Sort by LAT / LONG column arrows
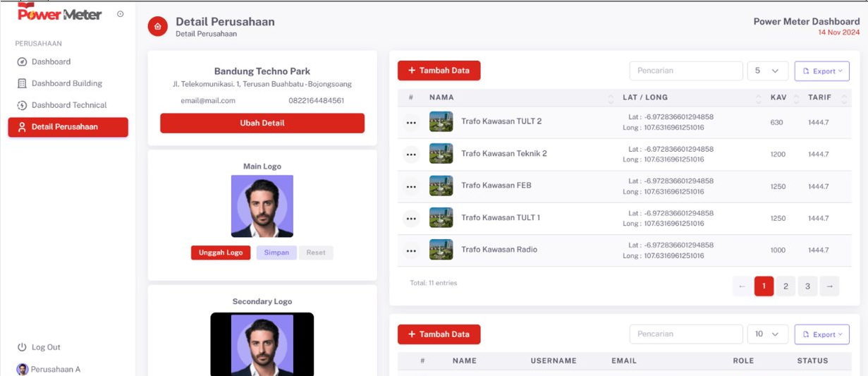The image size is (868, 376). pyautogui.click(x=759, y=98)
